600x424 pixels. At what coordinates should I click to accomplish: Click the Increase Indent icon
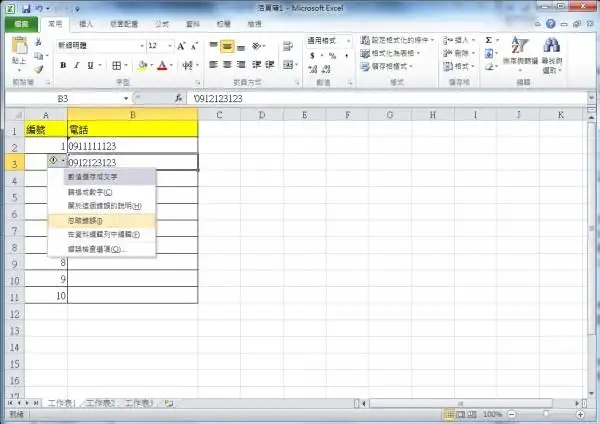tap(270, 64)
